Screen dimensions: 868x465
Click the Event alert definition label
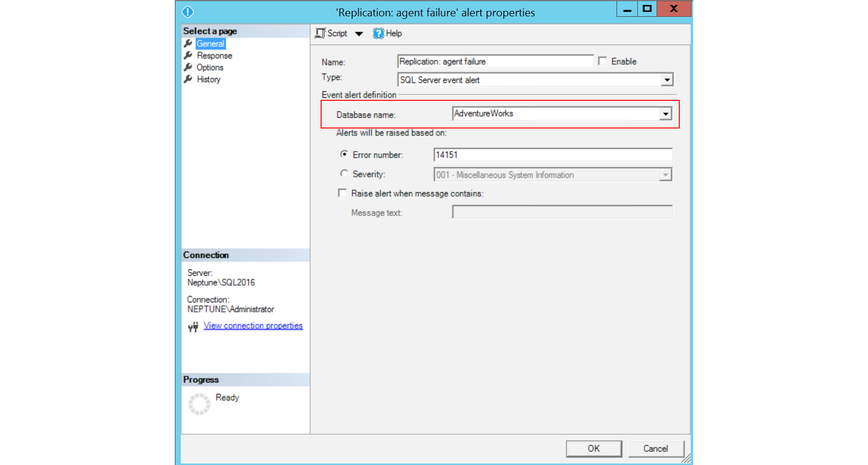point(359,95)
